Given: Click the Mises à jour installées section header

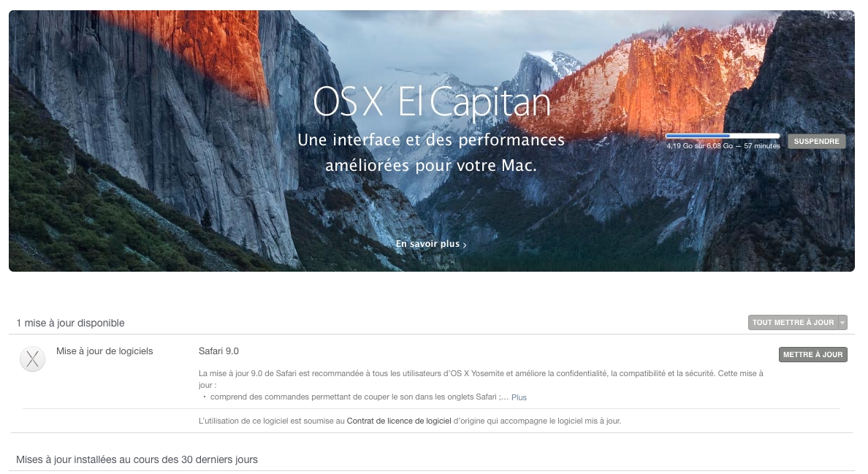Looking at the screenshot, I should 137,459.
